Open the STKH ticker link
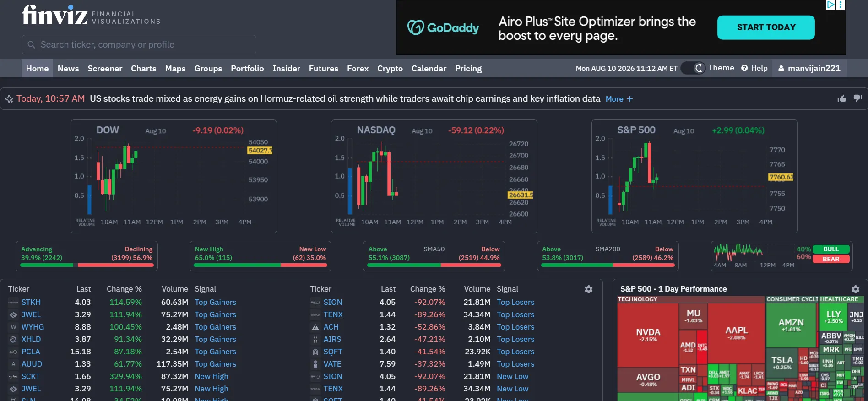This screenshot has height=401, width=868. click(31, 303)
